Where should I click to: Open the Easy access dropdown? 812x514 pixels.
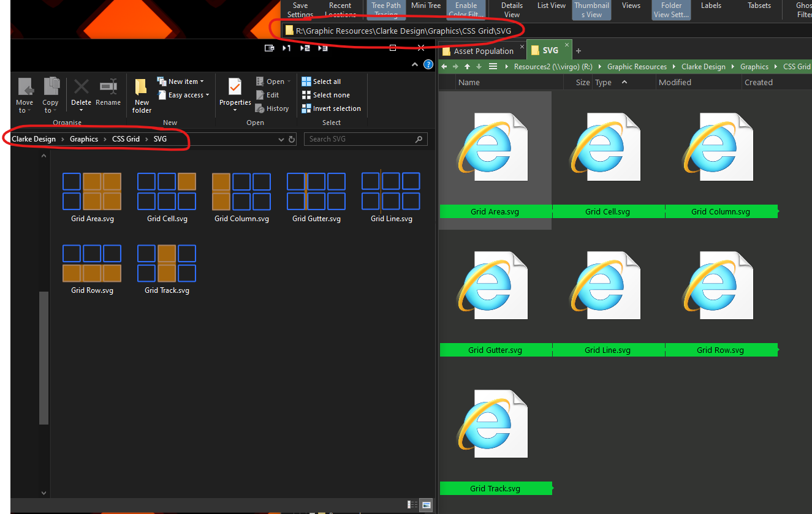tap(183, 95)
